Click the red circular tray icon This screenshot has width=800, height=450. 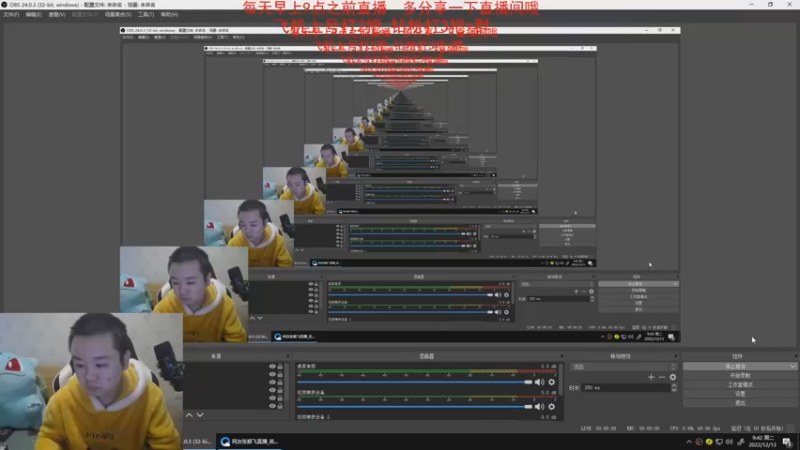(699, 442)
